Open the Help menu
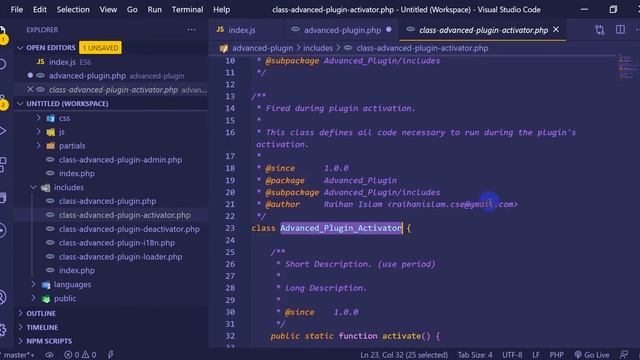Image resolution: width=640 pixels, height=360 pixels. pyautogui.click(x=221, y=9)
